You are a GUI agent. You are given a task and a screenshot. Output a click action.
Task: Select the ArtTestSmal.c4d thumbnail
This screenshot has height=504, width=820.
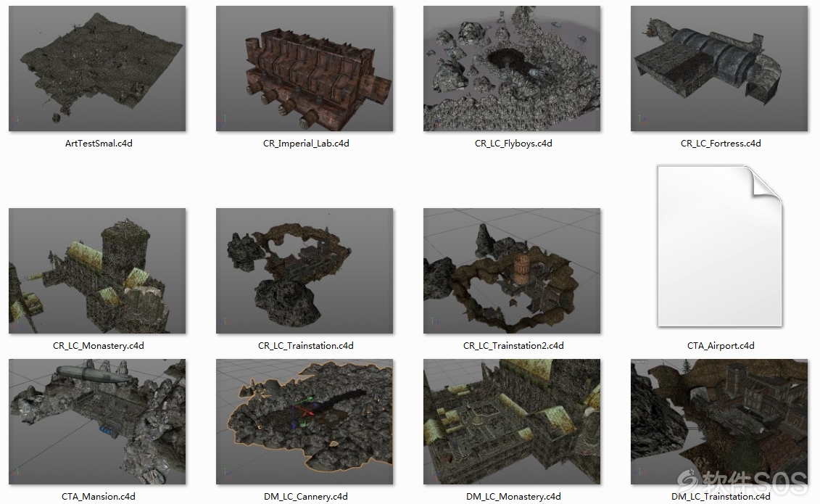(x=97, y=68)
